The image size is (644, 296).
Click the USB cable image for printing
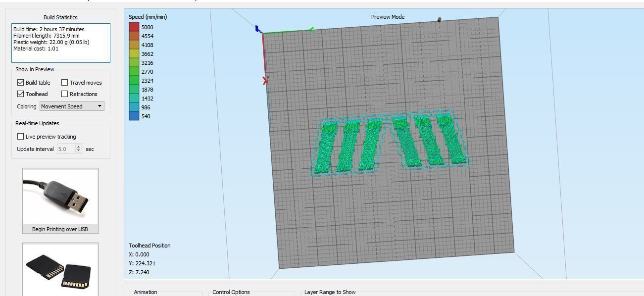click(x=60, y=197)
